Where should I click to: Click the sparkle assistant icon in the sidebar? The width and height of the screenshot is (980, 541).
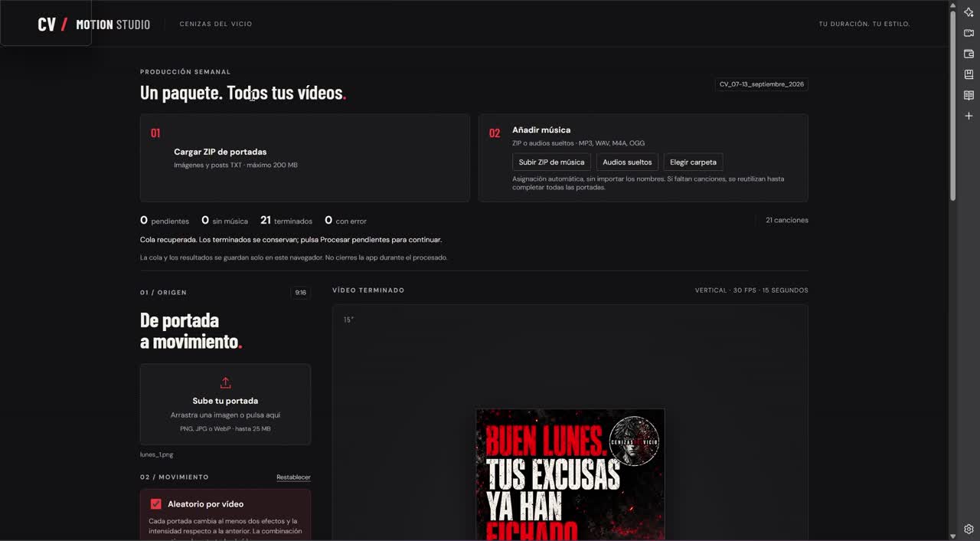969,12
